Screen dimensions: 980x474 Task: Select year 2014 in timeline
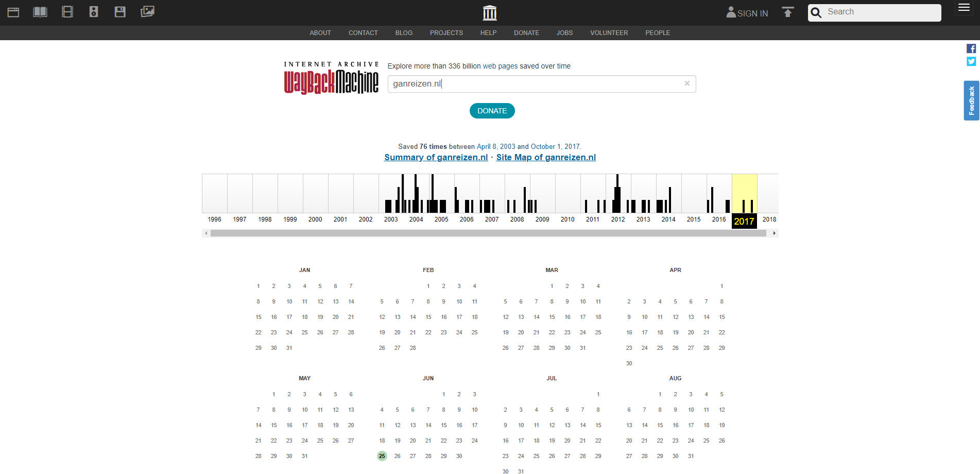[x=668, y=219]
